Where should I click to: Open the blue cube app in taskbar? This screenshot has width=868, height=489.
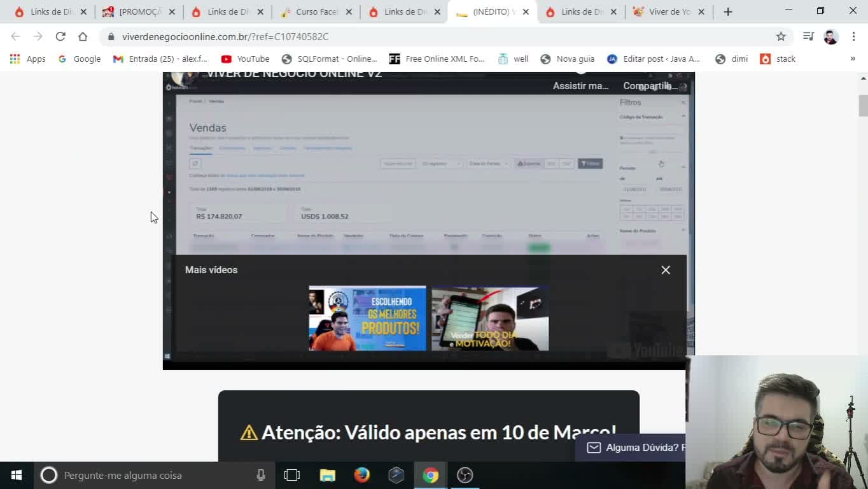[396, 475]
